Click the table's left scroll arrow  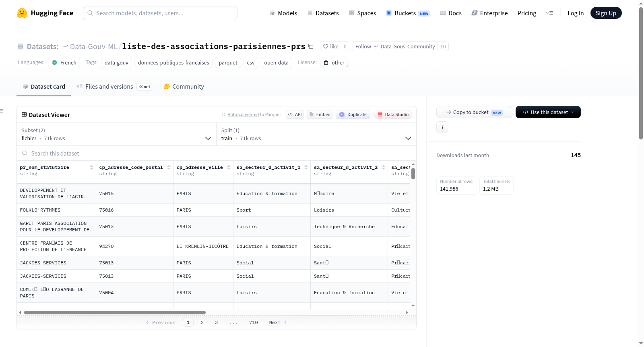20,312
